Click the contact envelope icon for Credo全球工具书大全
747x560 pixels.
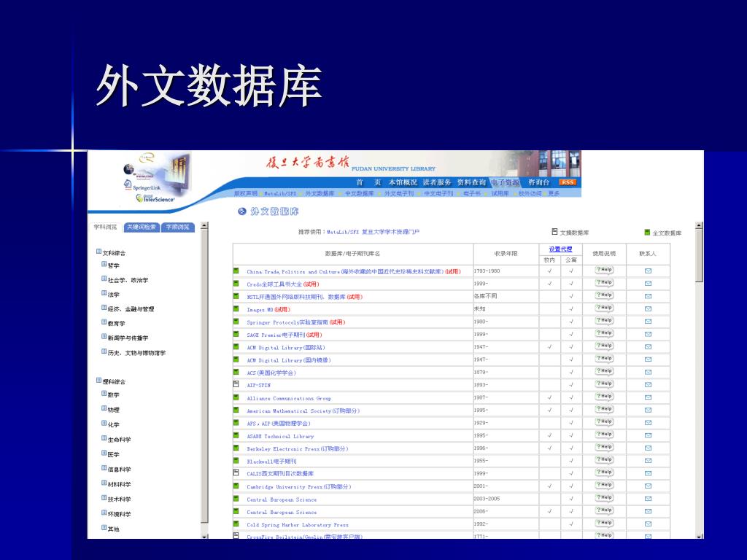click(x=648, y=284)
